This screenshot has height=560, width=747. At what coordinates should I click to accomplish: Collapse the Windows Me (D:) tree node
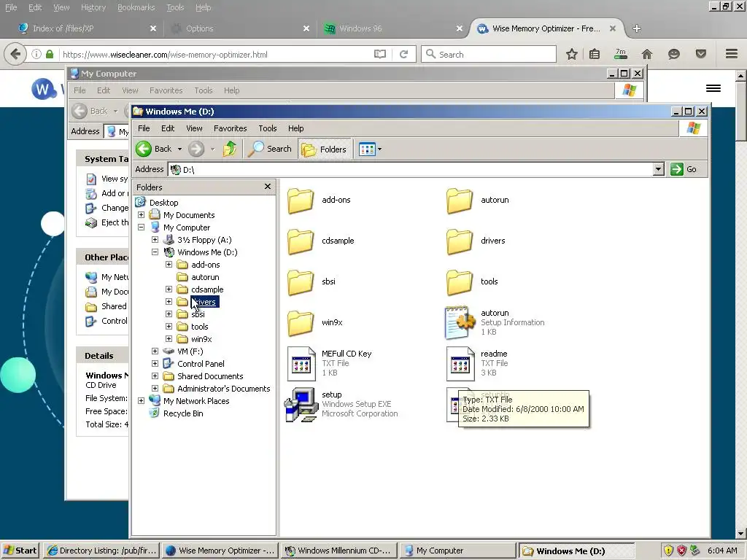pyautogui.click(x=155, y=252)
